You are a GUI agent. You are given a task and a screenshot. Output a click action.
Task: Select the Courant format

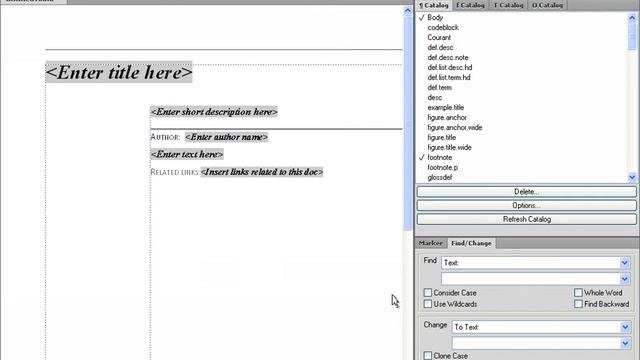click(439, 38)
